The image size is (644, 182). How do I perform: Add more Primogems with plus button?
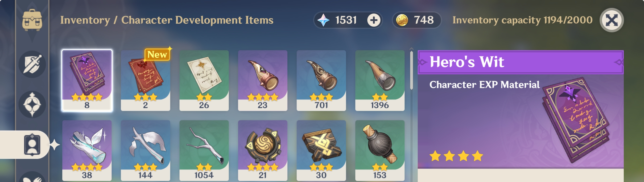(x=374, y=20)
